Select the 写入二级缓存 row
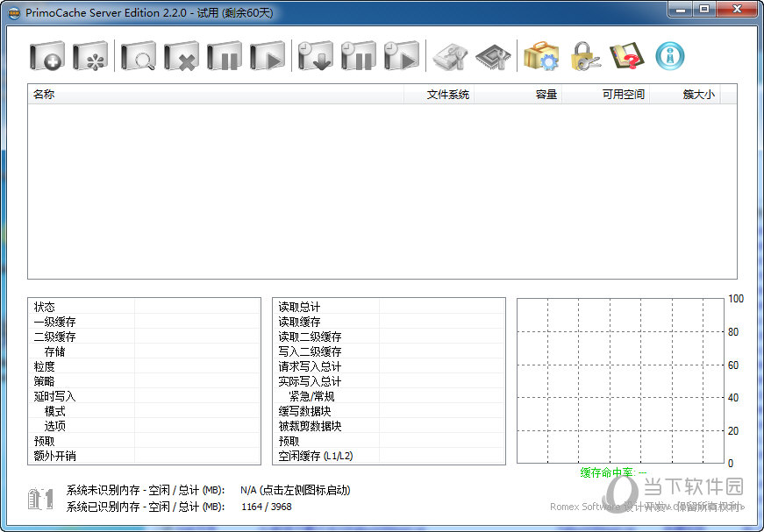Image resolution: width=764 pixels, height=532 pixels. coord(389,351)
